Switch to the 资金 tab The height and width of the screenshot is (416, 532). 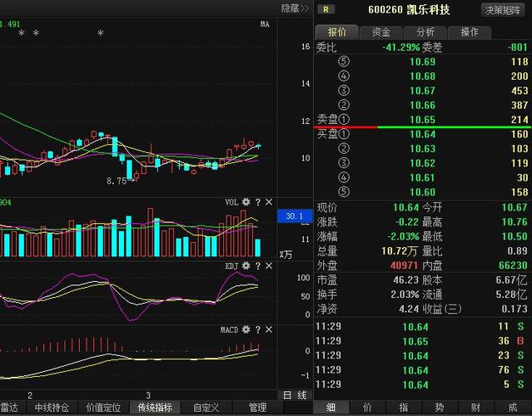point(381,32)
